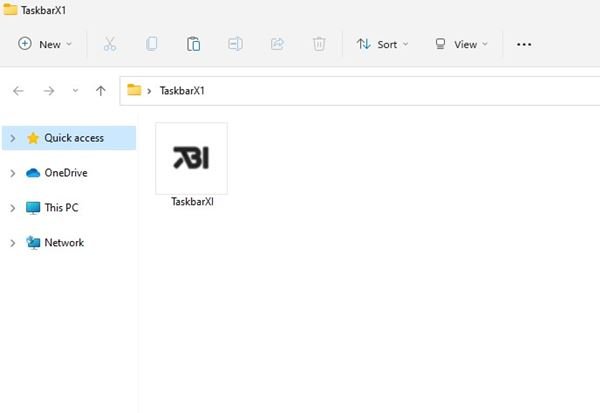Click the Rename icon in toolbar
Image resolution: width=600 pixels, height=413 pixels.
pyautogui.click(x=235, y=44)
